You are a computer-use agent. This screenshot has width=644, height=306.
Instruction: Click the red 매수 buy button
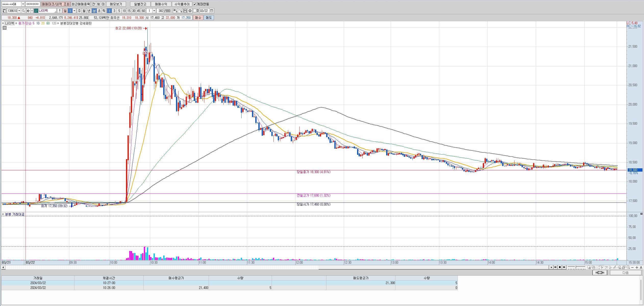point(198,18)
